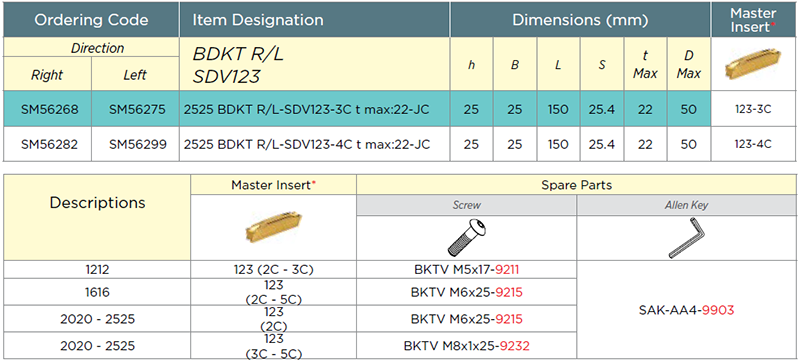Select ordering code SM56268
The width and height of the screenshot is (800, 364).
[x=47, y=109]
